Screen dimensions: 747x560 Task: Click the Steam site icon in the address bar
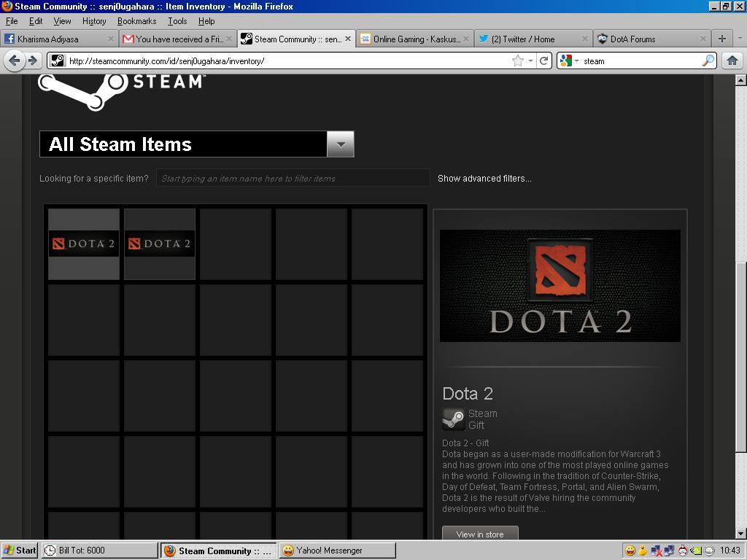tap(58, 61)
